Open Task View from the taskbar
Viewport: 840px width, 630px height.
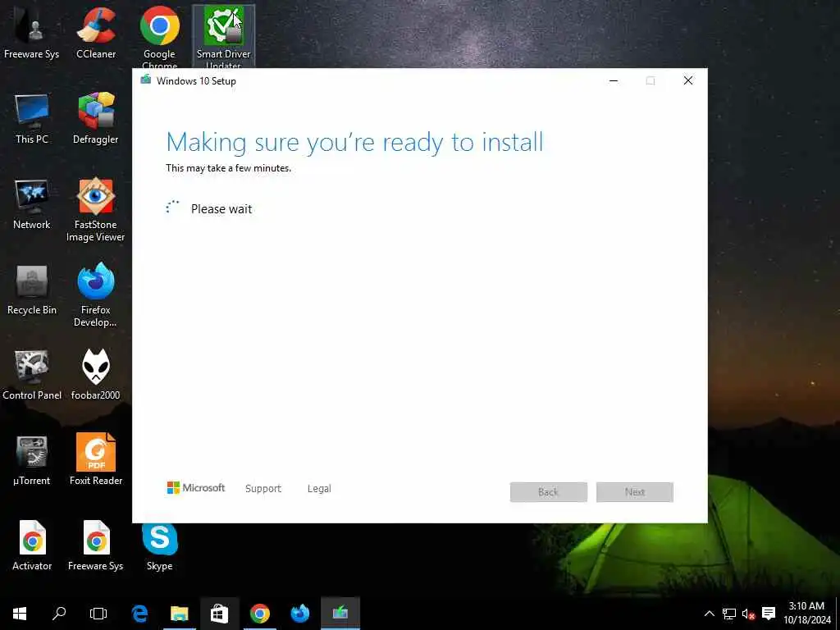98,614
